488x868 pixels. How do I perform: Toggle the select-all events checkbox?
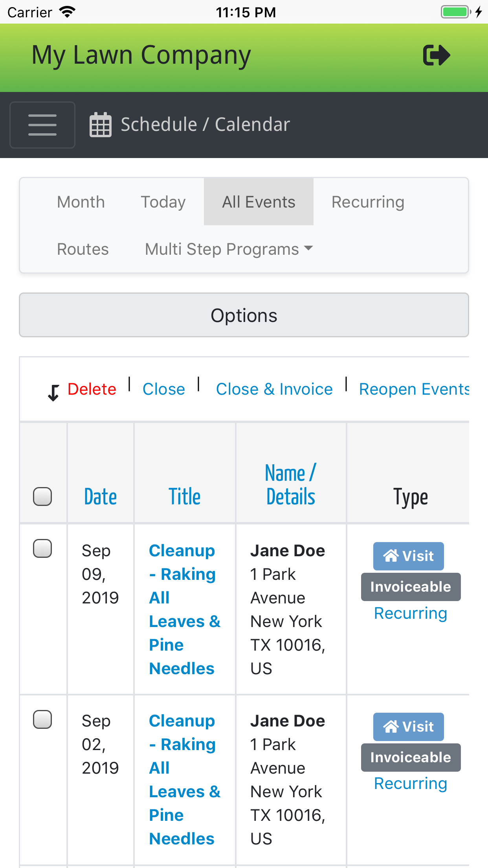coord(42,497)
